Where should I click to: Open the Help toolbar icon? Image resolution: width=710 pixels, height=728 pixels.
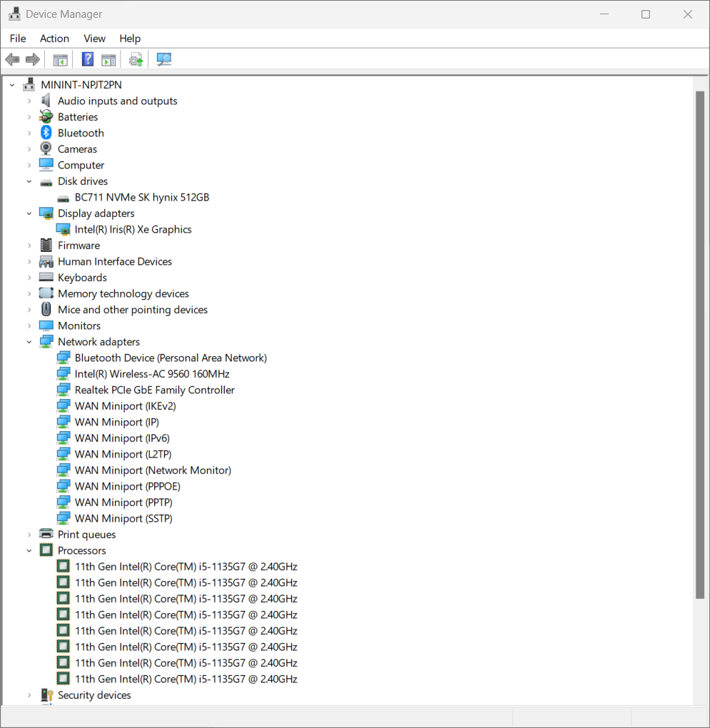tap(87, 59)
